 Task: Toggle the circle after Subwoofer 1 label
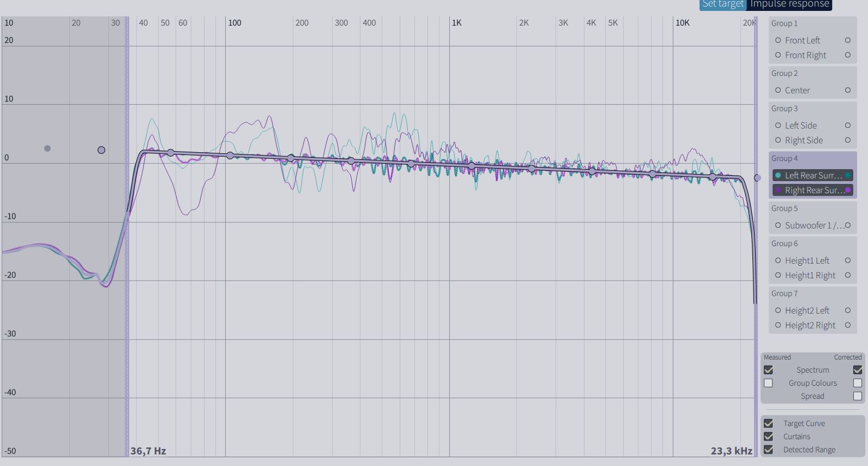(x=848, y=225)
